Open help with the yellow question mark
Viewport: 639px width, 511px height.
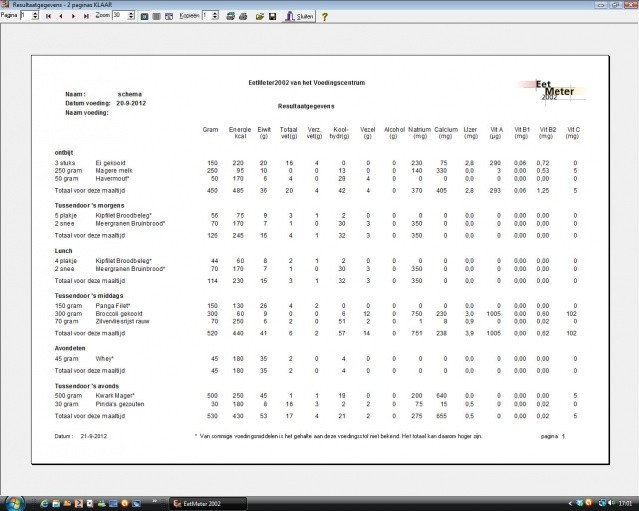click(324, 17)
